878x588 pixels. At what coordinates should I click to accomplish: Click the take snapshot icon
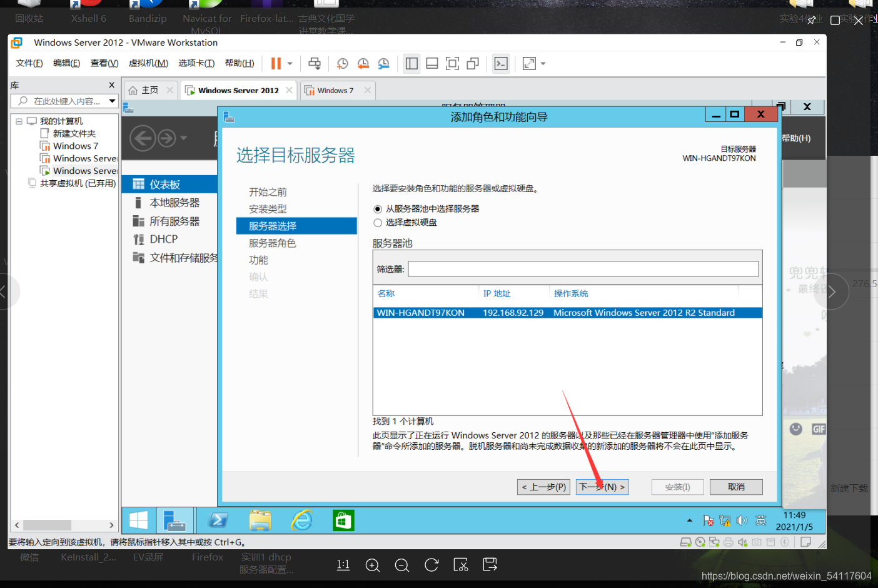[x=343, y=63]
